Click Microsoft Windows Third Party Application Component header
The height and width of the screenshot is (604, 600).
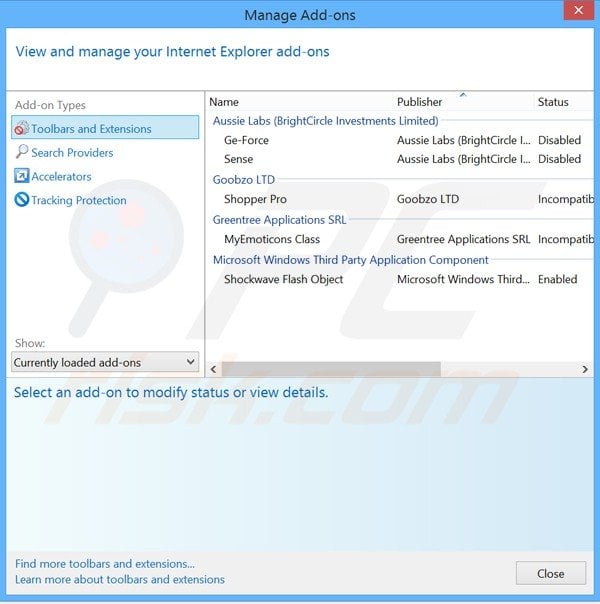pos(350,260)
